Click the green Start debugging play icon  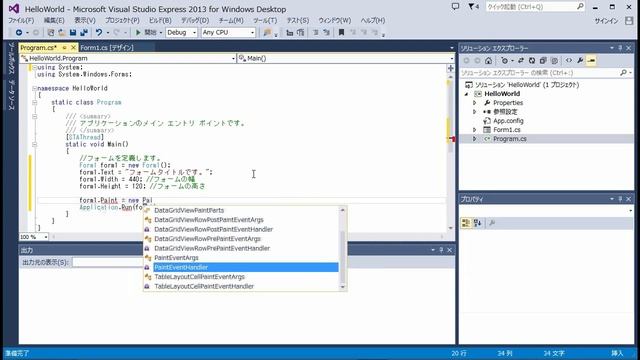coord(138,32)
